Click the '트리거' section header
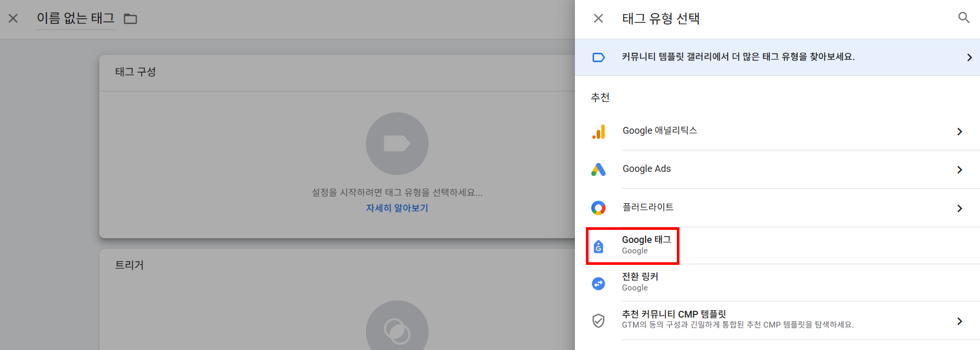 point(129,265)
